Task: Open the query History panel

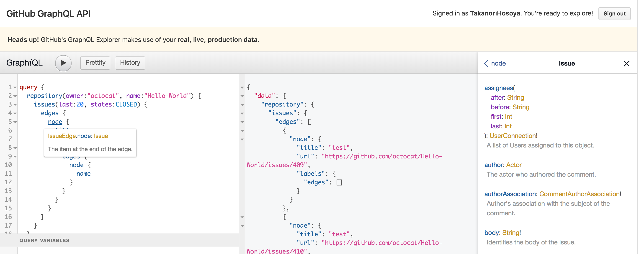Action: 130,63
